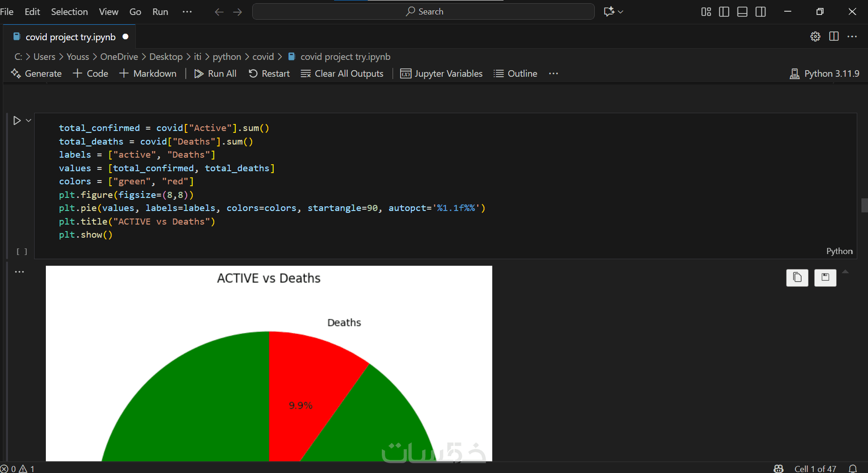Open Jupyter Variables panel
Image resolution: width=868 pixels, height=473 pixels.
(441, 73)
